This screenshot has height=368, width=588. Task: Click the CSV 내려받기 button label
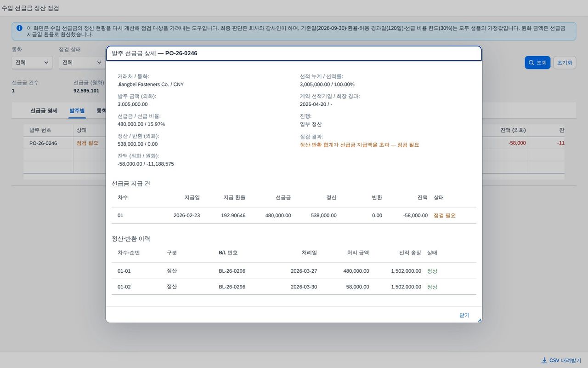[x=565, y=360]
